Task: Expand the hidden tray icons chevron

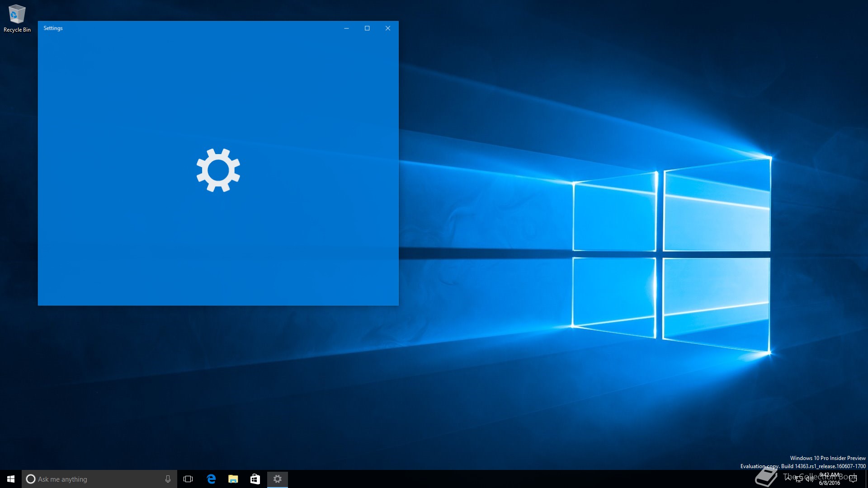Action: (x=788, y=479)
